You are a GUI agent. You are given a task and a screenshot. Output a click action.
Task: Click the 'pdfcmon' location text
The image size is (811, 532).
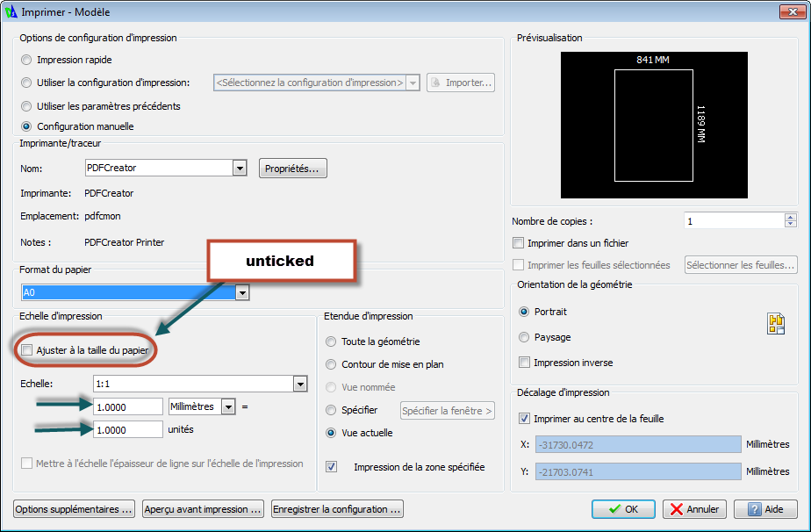pos(103,216)
